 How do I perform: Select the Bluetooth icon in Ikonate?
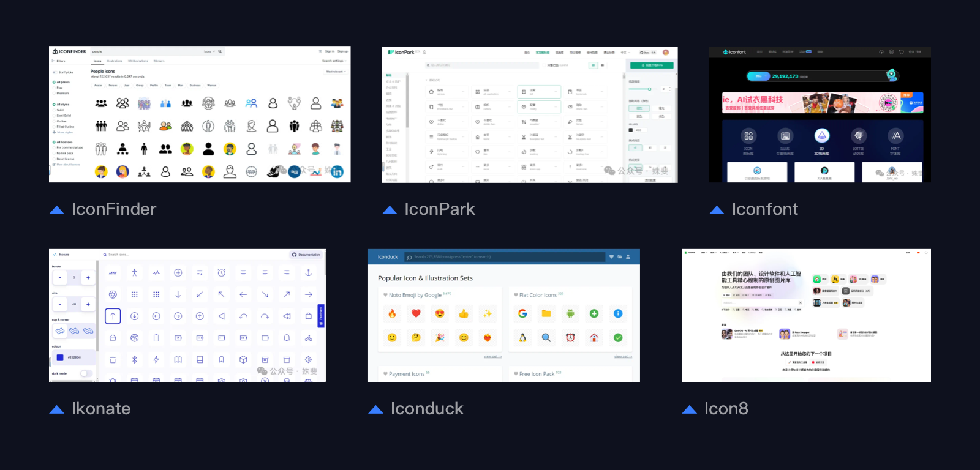pyautogui.click(x=135, y=359)
